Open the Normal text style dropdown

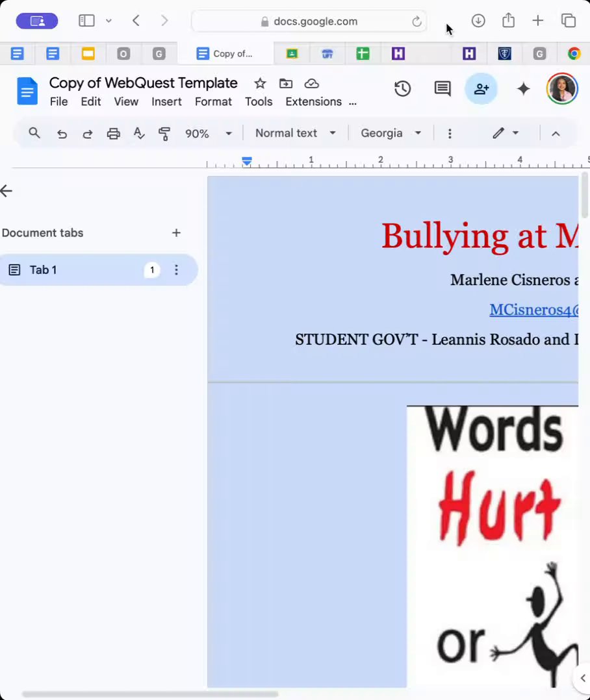click(x=295, y=133)
